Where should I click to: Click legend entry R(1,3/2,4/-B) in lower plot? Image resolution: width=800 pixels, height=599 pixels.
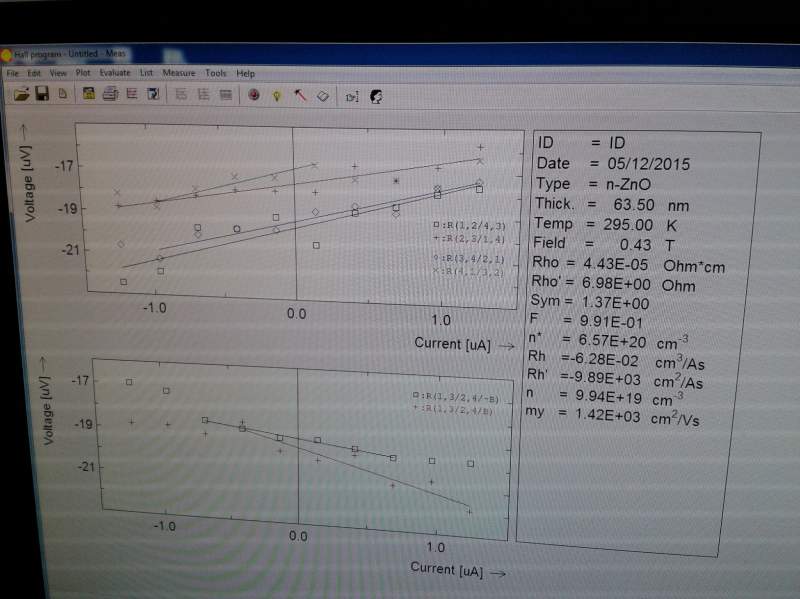point(456,397)
